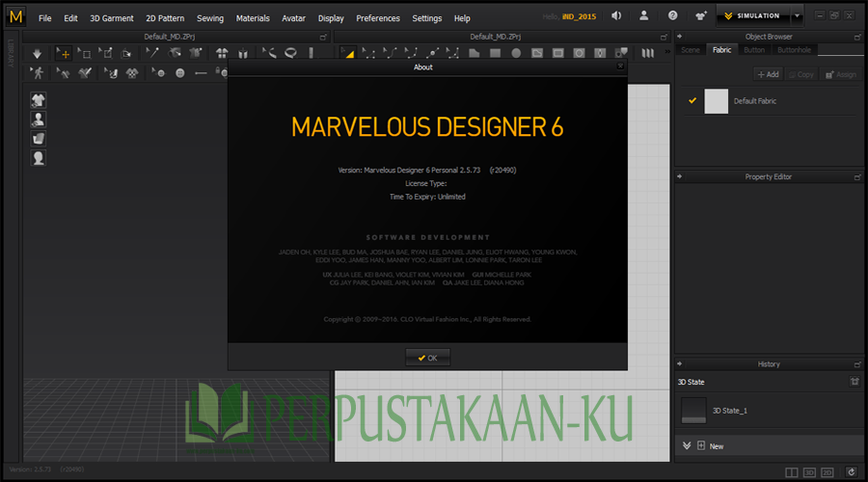Choose the Circumference Measure loop tool
This screenshot has height=482, width=868.
(290, 53)
